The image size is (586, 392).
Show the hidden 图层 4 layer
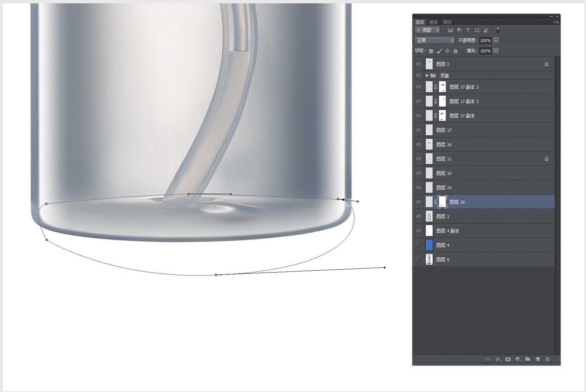pyautogui.click(x=418, y=245)
